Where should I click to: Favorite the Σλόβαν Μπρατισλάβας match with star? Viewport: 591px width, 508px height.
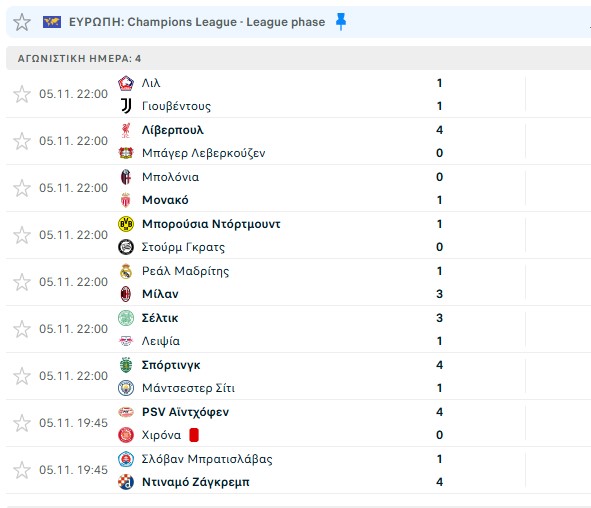pos(22,470)
